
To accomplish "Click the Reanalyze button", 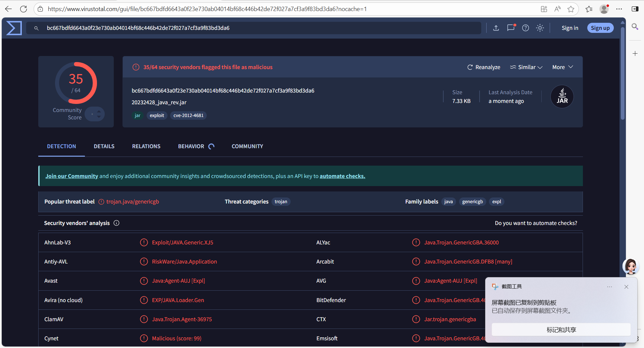I will pyautogui.click(x=484, y=67).
